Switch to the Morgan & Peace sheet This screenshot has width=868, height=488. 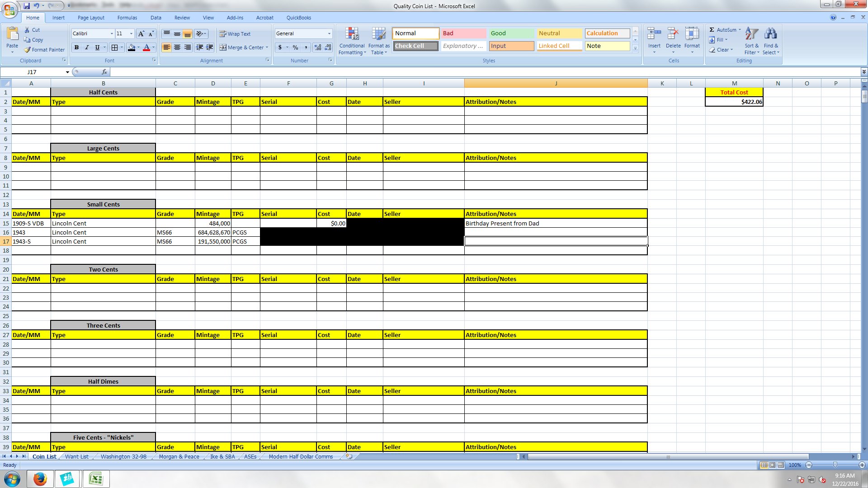[179, 457]
